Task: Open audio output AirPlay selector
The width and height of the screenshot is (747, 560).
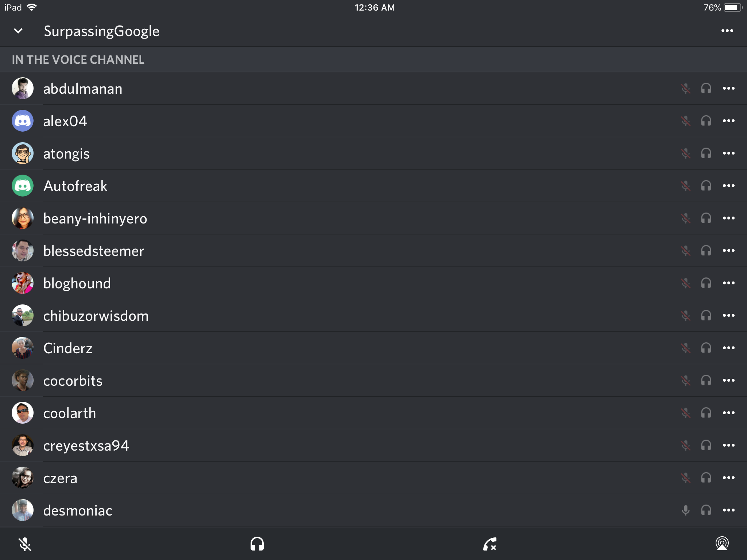Action: [x=722, y=544]
